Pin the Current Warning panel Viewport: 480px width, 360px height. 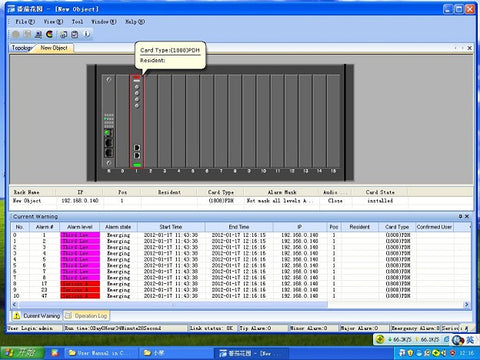point(460,216)
